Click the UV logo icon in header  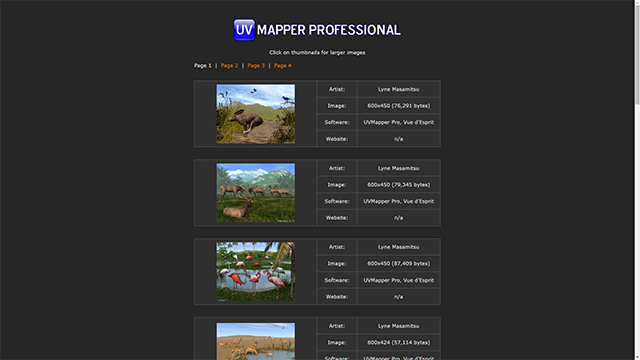(244, 30)
